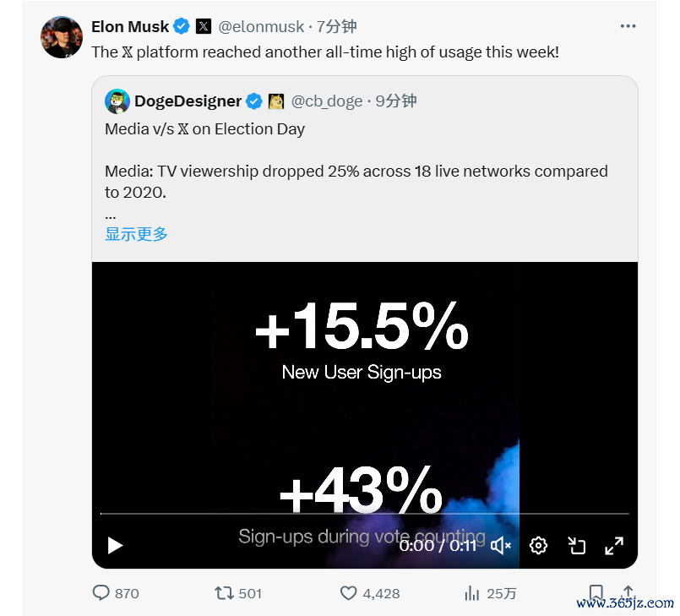
Task: Play the embedded video
Action: coord(116,545)
